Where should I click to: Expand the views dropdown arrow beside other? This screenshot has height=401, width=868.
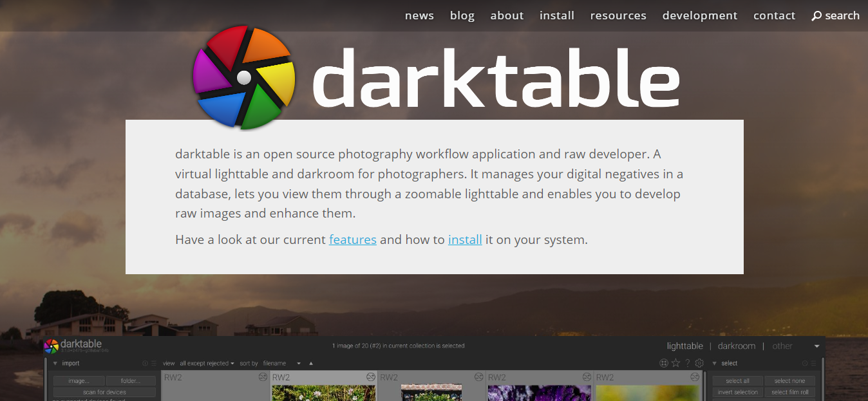pos(817,346)
